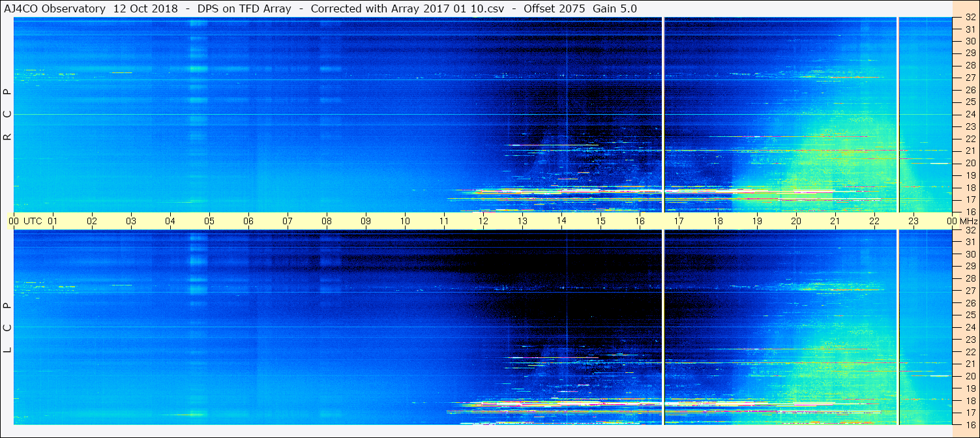
Task: Select hour '09' on the UTC axis
Action: coord(366,221)
